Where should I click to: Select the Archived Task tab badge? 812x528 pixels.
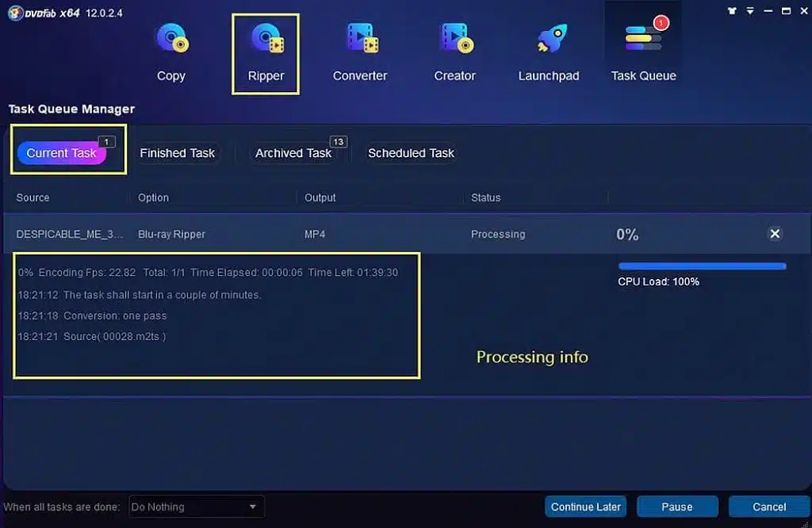[339, 140]
